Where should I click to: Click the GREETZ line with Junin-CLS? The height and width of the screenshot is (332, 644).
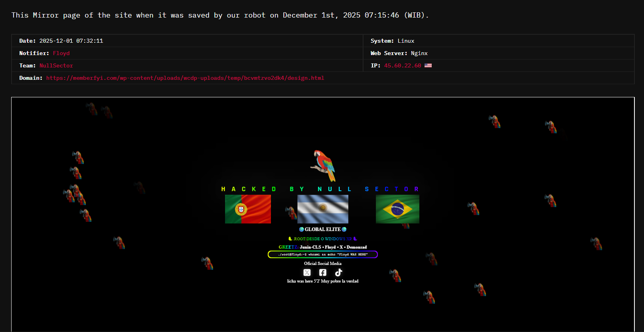pyautogui.click(x=323, y=247)
